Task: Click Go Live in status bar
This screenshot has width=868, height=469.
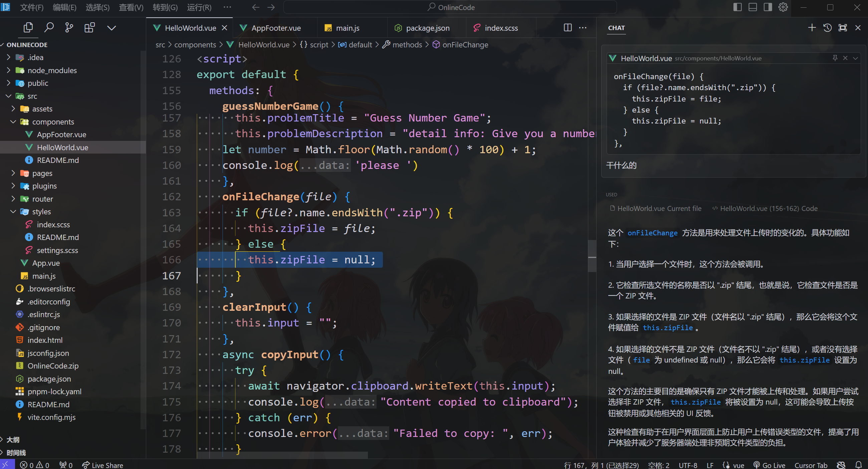Action: [x=769, y=465]
